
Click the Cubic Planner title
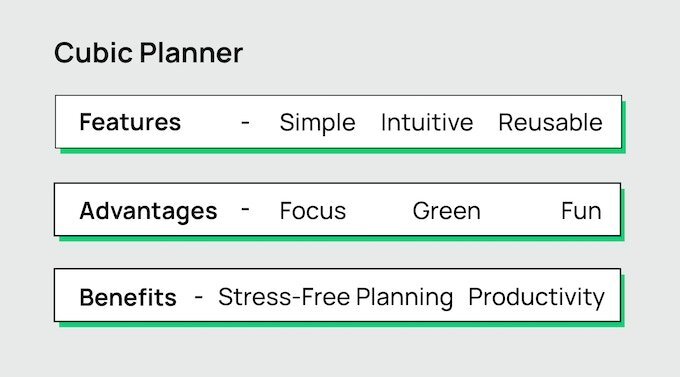148,53
